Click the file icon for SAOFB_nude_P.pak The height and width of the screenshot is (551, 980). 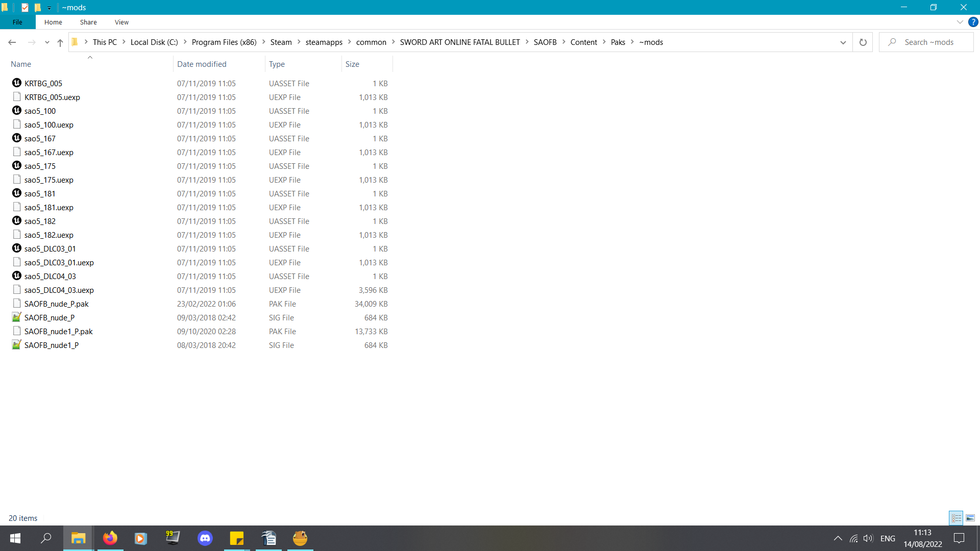tap(17, 304)
